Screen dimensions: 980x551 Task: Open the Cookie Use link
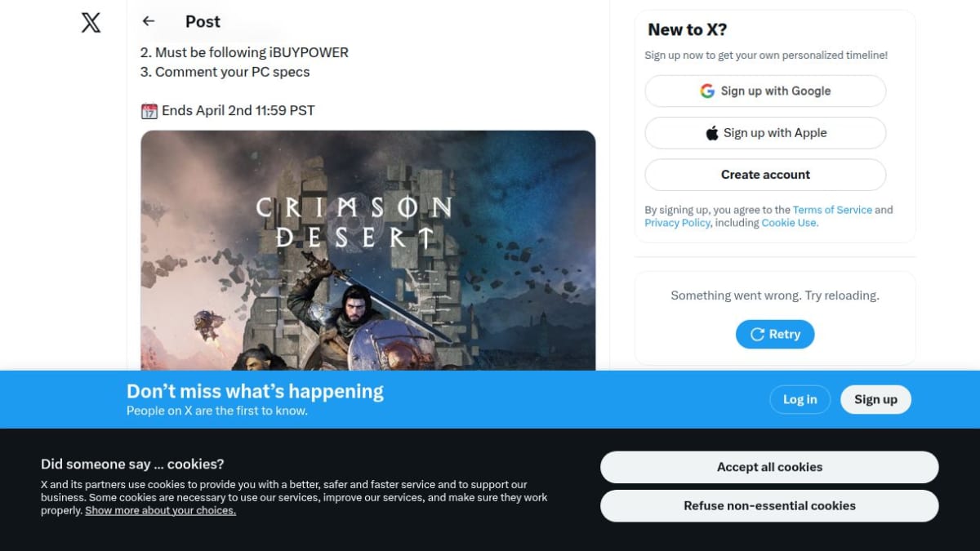789,223
